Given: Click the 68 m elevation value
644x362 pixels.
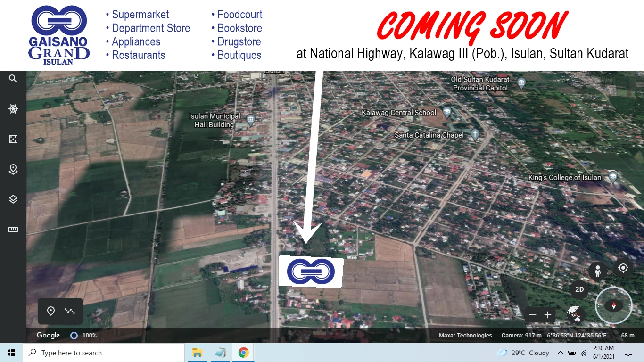Looking at the screenshot, I should point(627,336).
